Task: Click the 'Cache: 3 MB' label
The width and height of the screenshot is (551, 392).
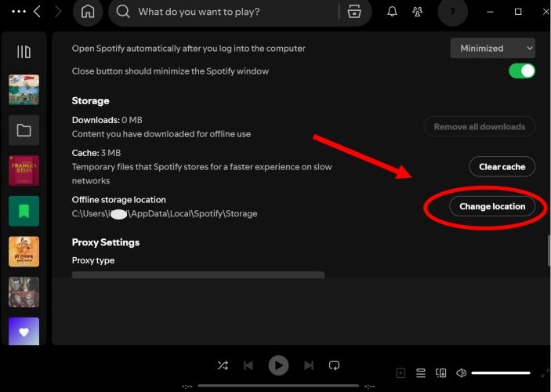Action: pyautogui.click(x=96, y=153)
